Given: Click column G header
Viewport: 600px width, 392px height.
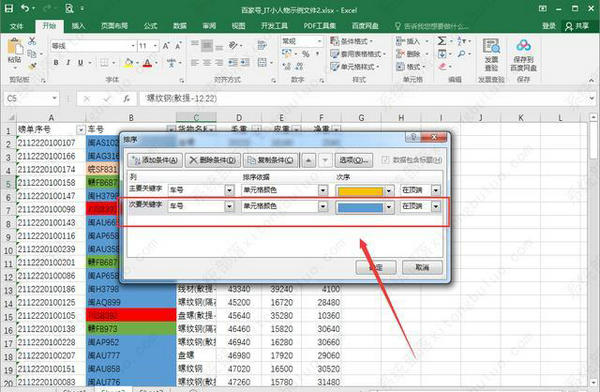Looking at the screenshot, I should [361, 118].
